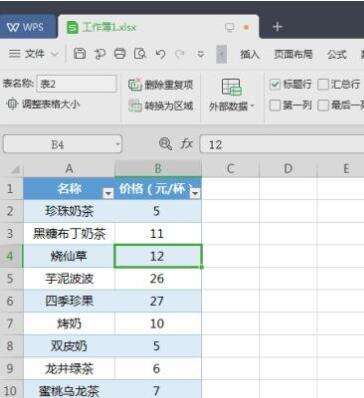Click the 表名称 input field showing 表2

coord(77,84)
